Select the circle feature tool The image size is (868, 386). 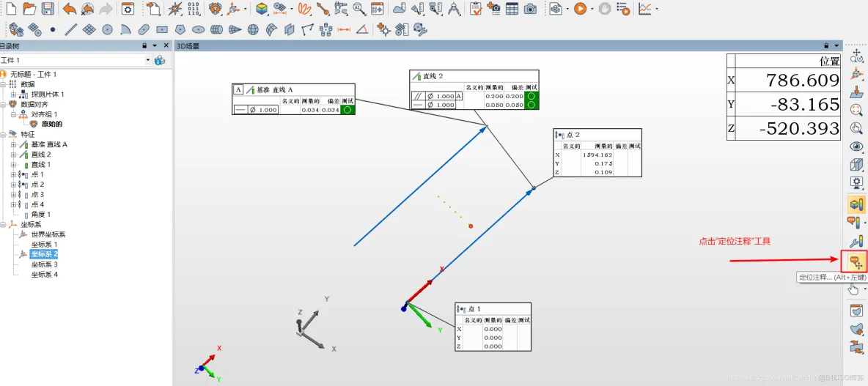[107, 29]
